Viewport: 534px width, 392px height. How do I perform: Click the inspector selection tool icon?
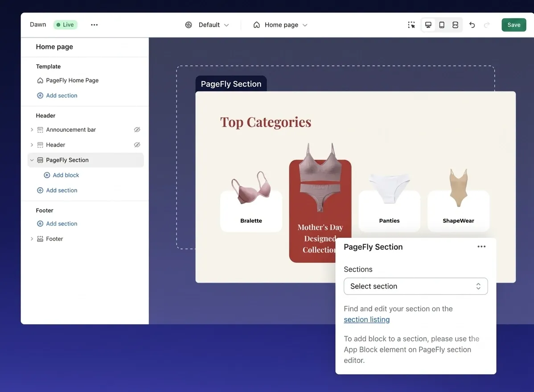[411, 25]
